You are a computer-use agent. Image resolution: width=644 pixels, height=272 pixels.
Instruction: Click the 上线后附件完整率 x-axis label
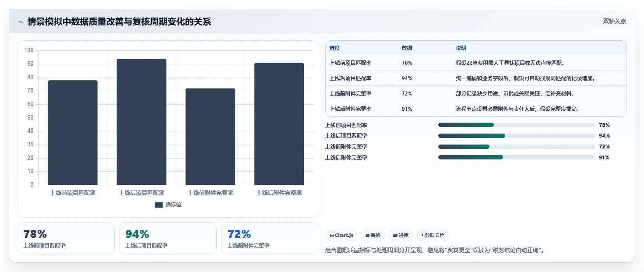(279, 193)
